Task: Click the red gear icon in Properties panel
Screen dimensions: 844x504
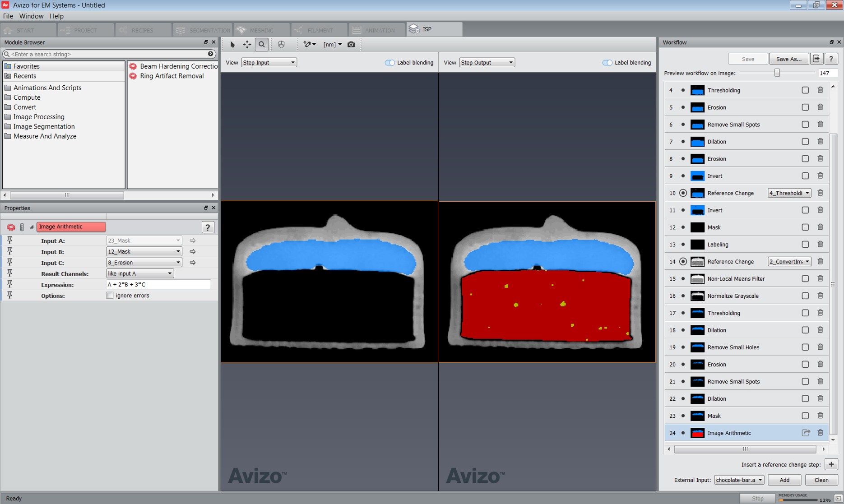Action: pyautogui.click(x=11, y=227)
